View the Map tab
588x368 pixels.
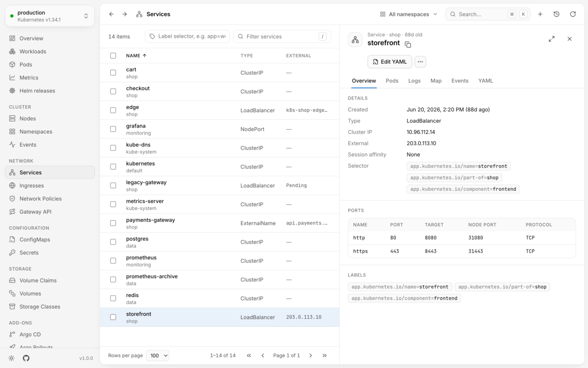(436, 81)
